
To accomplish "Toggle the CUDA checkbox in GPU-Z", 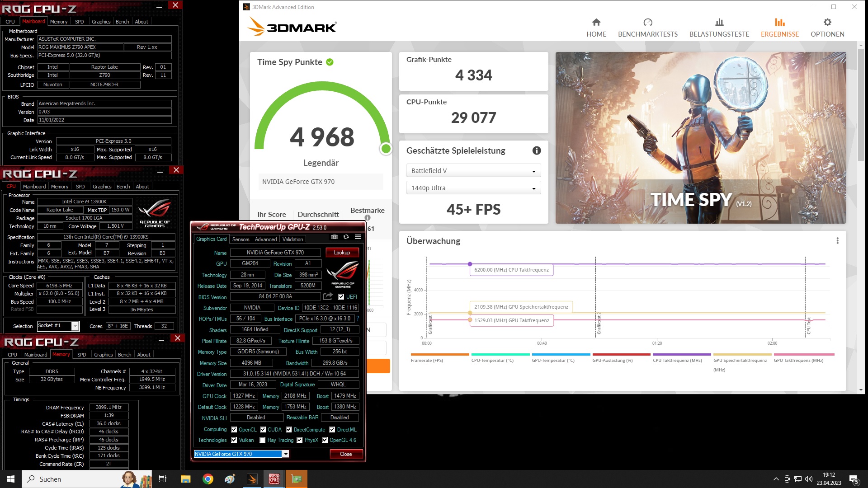I will (x=263, y=430).
